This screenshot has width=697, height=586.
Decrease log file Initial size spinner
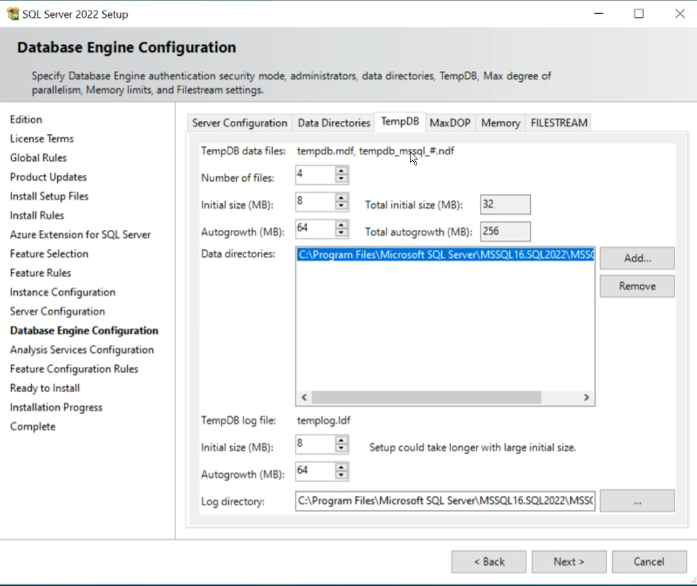point(341,448)
